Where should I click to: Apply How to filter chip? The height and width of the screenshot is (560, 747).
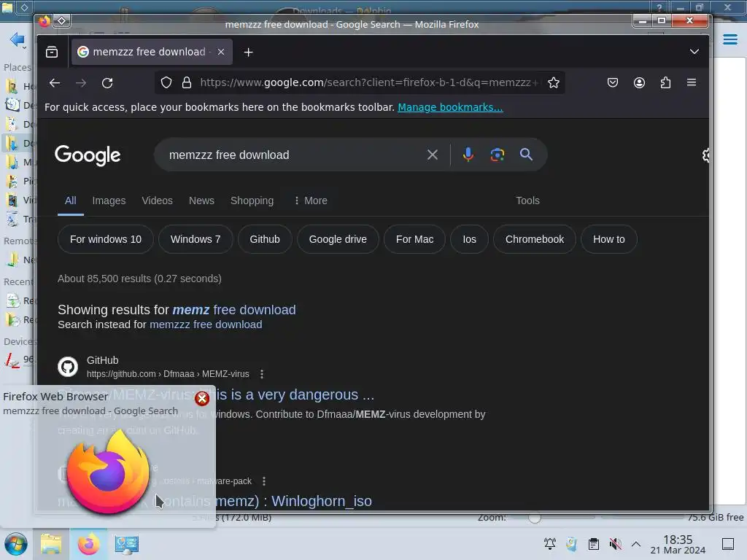pos(609,239)
